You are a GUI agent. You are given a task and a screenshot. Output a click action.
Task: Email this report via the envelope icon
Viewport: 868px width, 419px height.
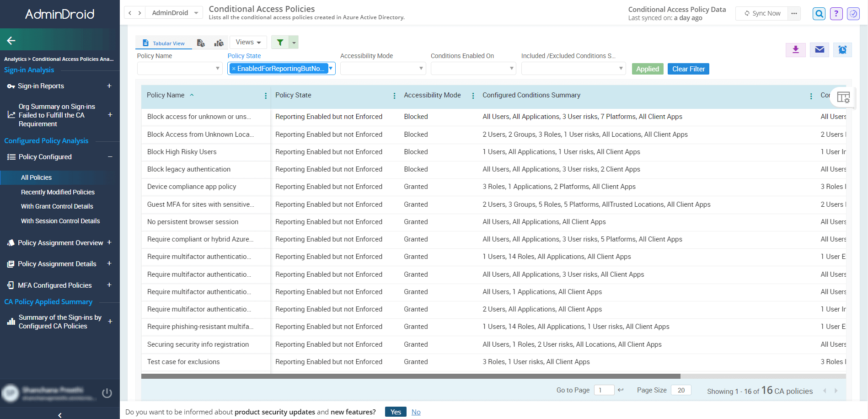[819, 50]
